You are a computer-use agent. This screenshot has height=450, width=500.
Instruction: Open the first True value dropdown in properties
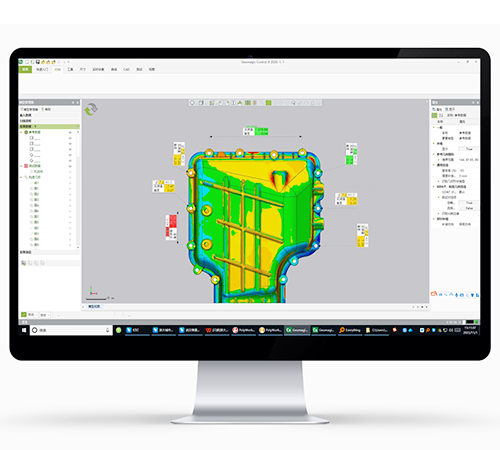coord(468,149)
